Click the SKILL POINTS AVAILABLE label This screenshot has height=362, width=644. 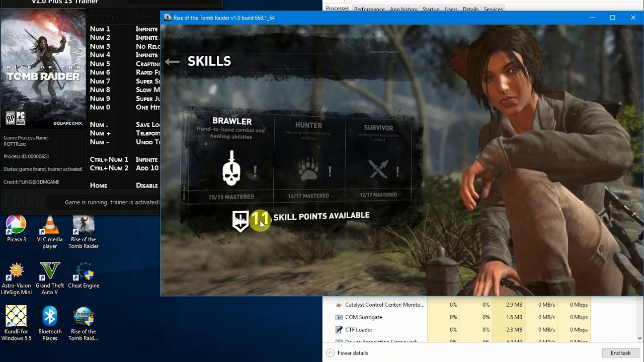[x=321, y=216]
